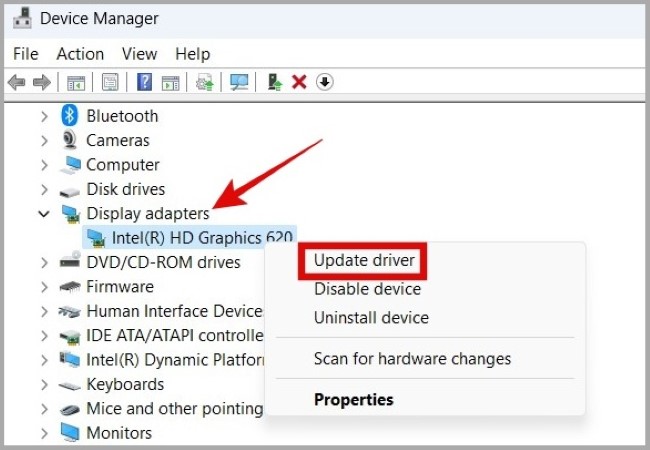This screenshot has height=450, width=650.
Task: Select the Firmware label in the tree
Action: (120, 287)
